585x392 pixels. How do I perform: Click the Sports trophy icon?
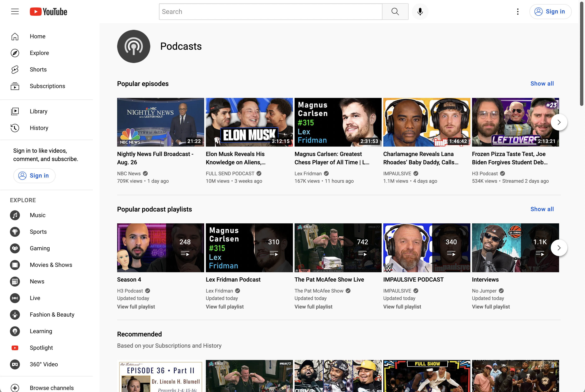click(x=15, y=232)
